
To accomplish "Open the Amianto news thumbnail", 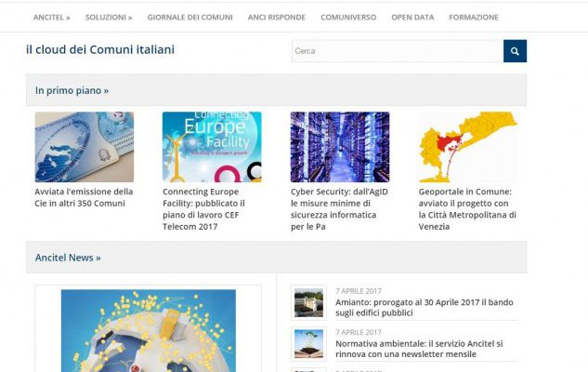I will point(308,302).
